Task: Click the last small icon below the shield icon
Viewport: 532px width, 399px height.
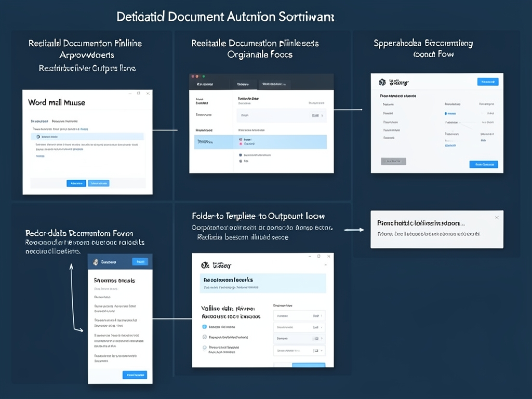Action: coord(241,161)
